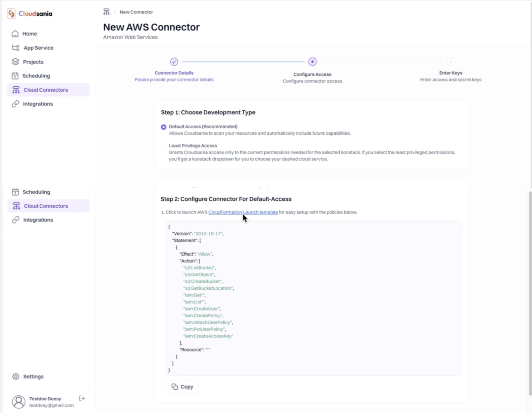Click the JSON policy code block
Viewport: 532px width, 413px height.
(314, 298)
